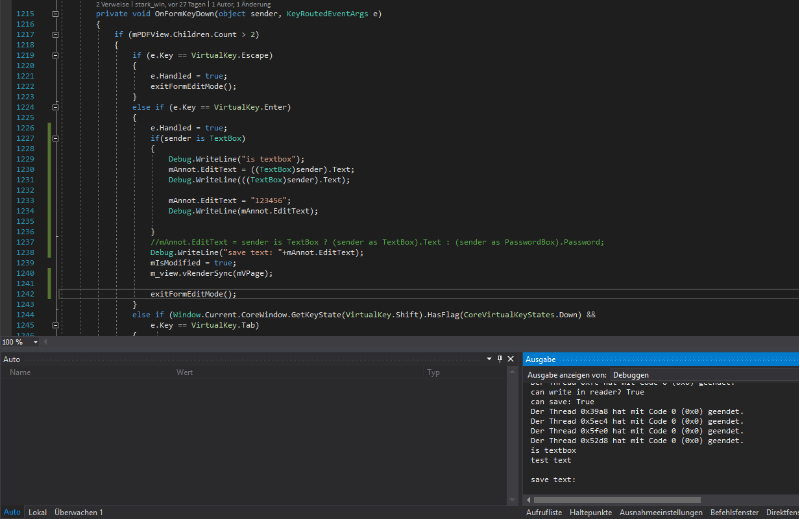799x519 pixels.
Task: Open the Auto panel window position menu
Action: tap(488, 358)
